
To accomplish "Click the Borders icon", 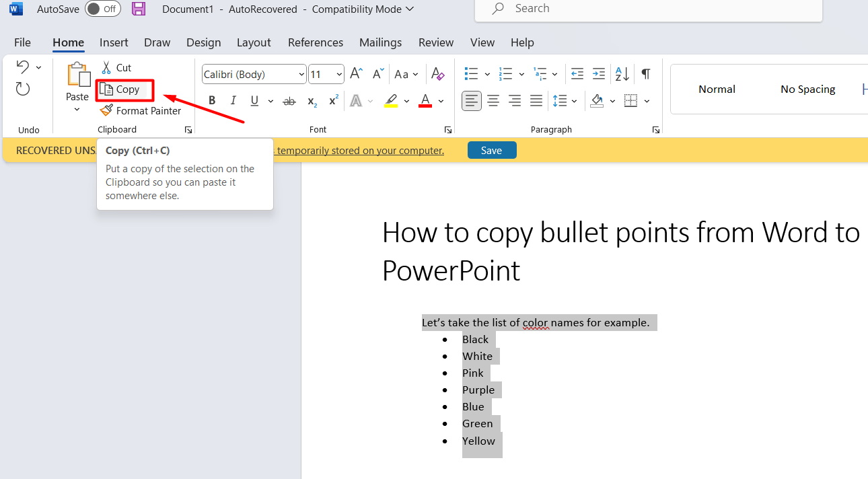I will (x=630, y=101).
